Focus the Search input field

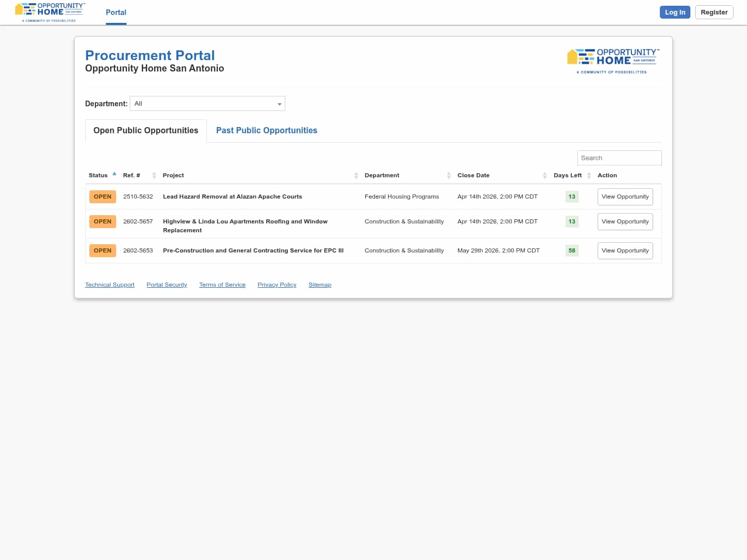pyautogui.click(x=619, y=158)
